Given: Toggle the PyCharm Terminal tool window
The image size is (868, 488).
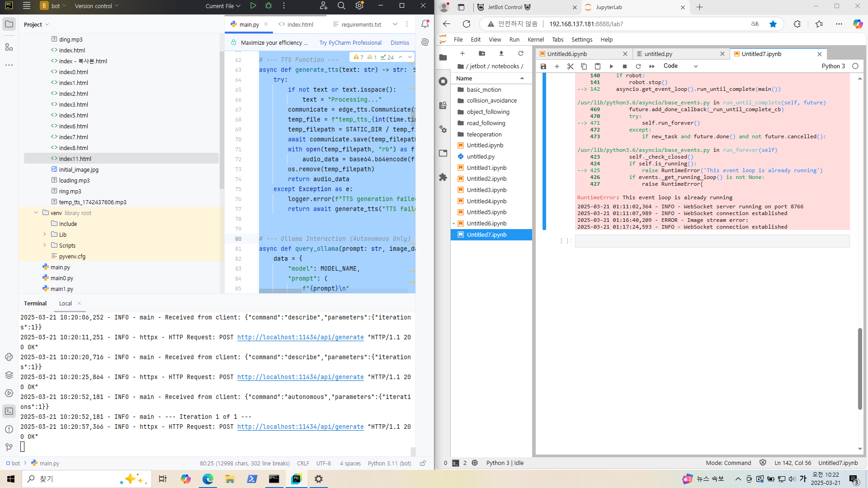Looking at the screenshot, I should point(9,411).
